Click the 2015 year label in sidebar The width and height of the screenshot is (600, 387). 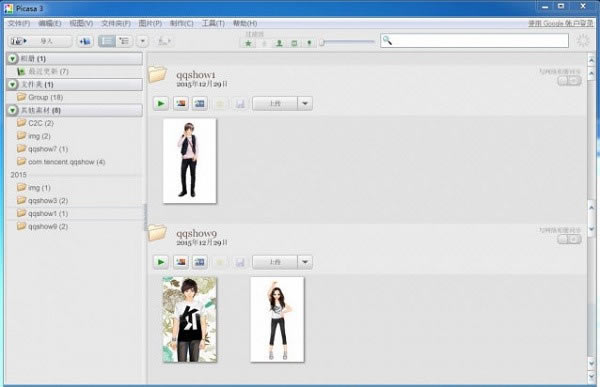tap(18, 175)
